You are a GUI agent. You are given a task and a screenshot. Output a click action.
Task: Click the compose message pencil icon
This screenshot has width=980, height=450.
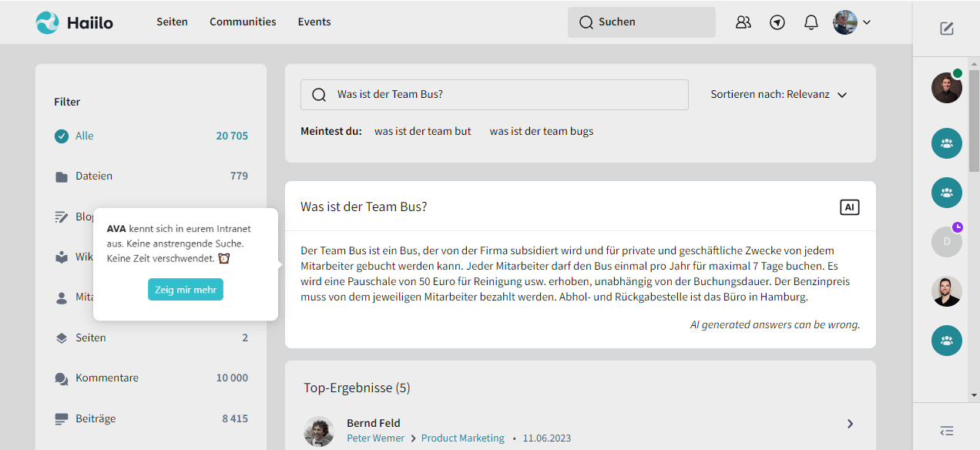(947, 29)
